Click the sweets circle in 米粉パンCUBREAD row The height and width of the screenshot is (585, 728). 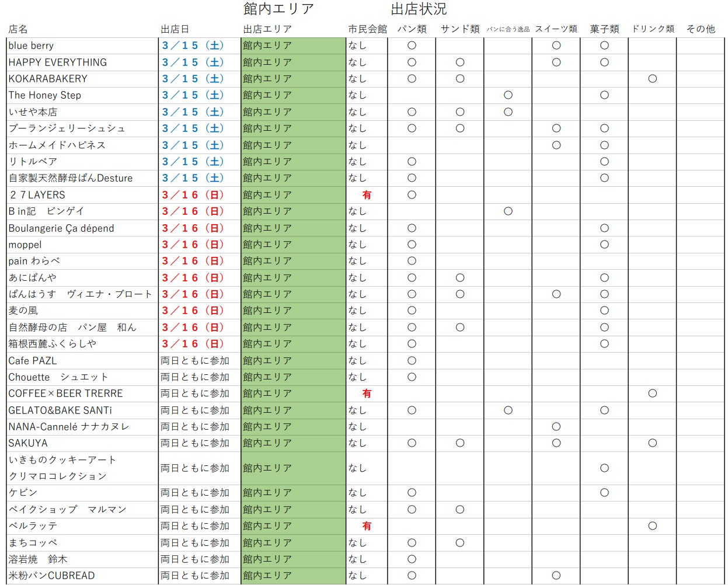click(556, 576)
